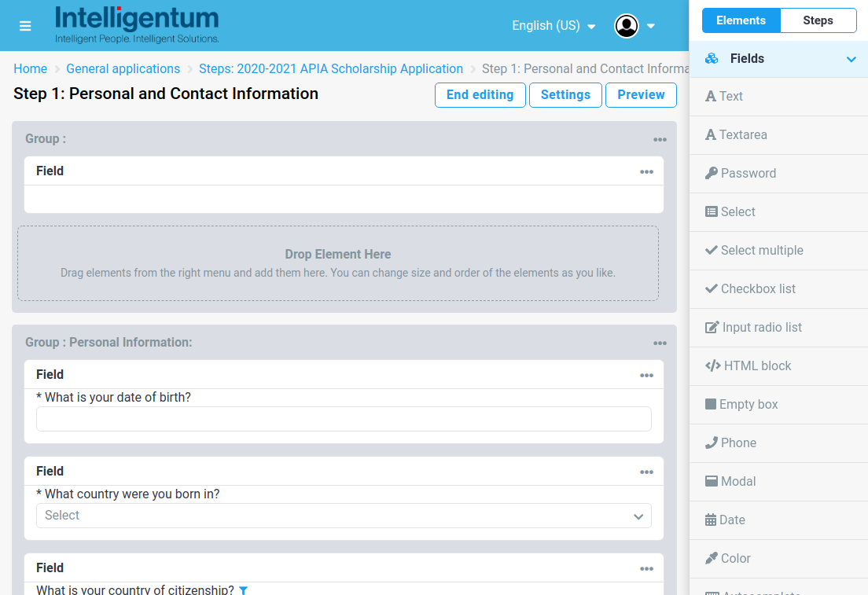The width and height of the screenshot is (868, 595).
Task: Open options for the unnamed top Group
Action: pyautogui.click(x=660, y=139)
